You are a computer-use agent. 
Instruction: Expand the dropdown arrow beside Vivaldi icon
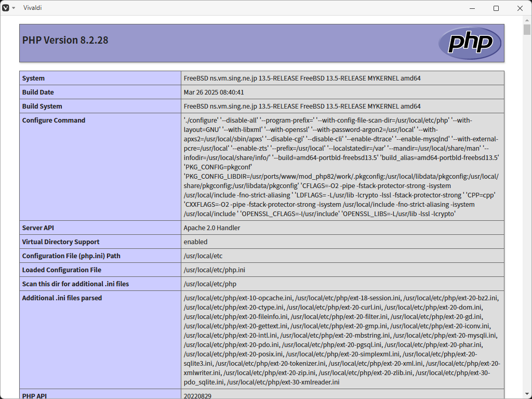pyautogui.click(x=14, y=8)
